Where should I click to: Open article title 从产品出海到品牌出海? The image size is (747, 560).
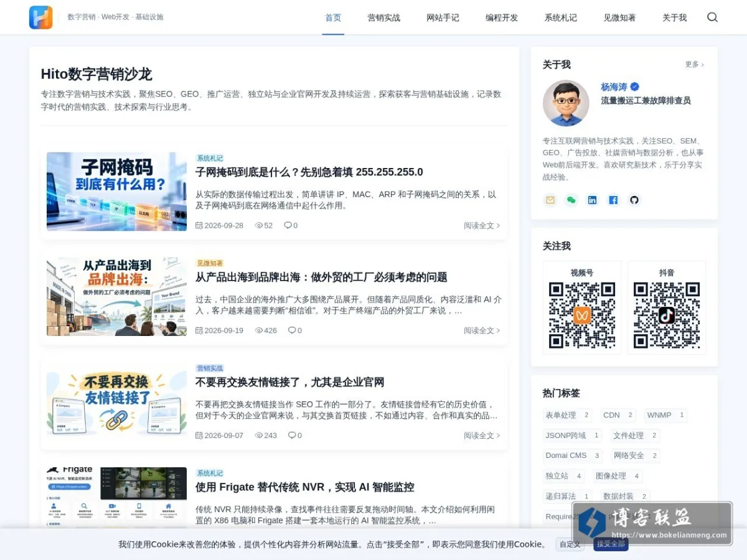coord(321,277)
